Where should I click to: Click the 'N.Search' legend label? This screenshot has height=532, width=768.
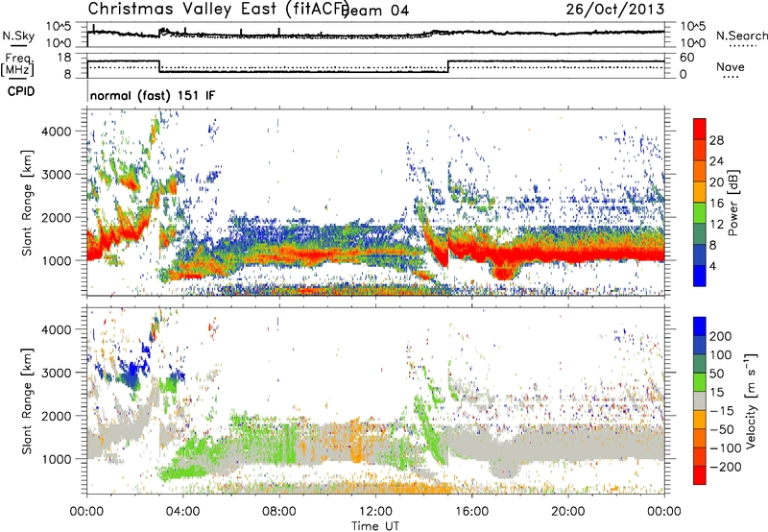(741, 36)
